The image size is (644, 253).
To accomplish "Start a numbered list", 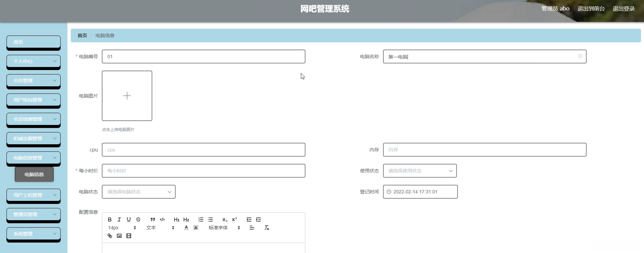I will tap(201, 220).
